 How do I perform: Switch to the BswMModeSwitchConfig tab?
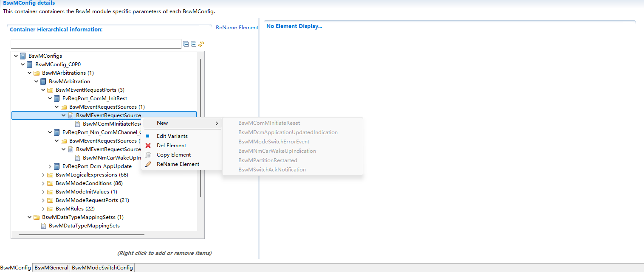click(102, 267)
